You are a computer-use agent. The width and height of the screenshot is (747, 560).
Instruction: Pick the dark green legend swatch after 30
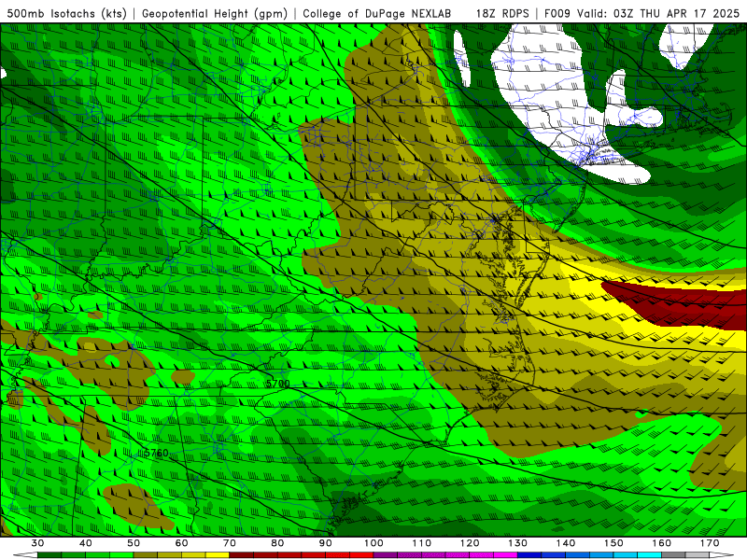pos(49,555)
